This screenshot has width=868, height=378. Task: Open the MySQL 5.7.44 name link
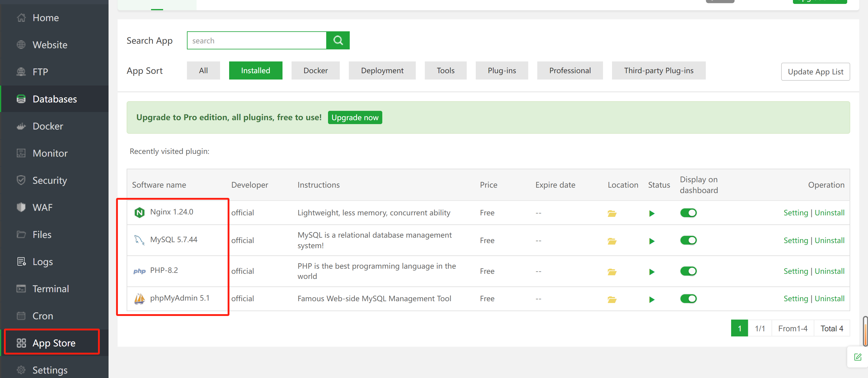tap(174, 239)
